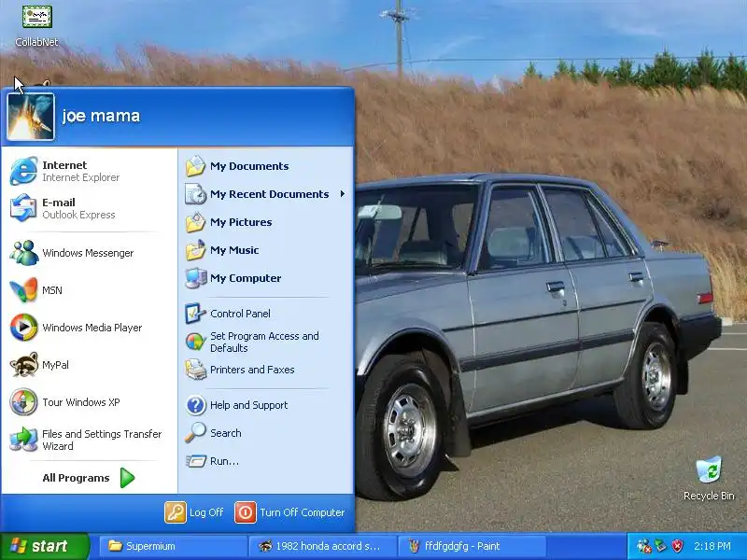
Task: Open the Internet Explorer icon in Start menu
Action: coord(23,171)
